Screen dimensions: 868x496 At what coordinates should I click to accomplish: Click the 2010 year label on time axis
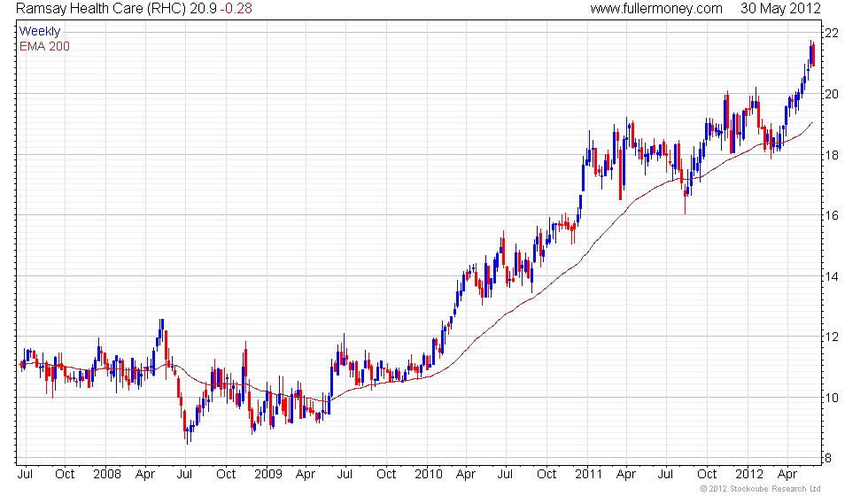click(x=429, y=475)
